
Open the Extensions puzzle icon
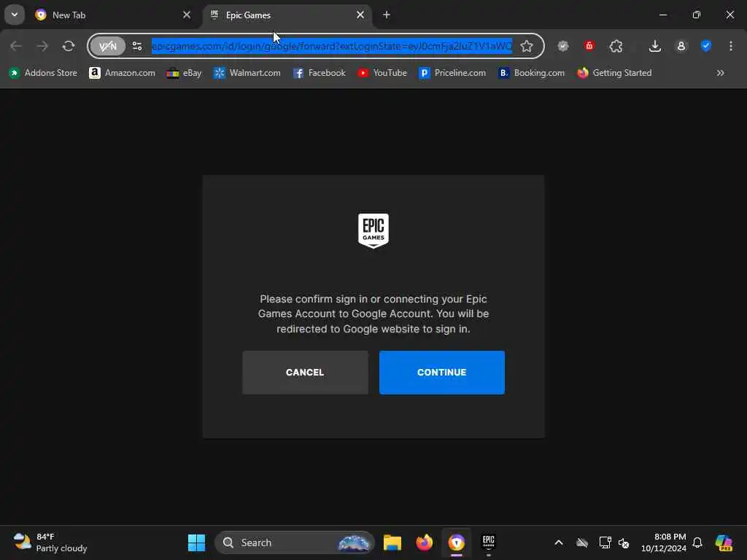(x=616, y=46)
